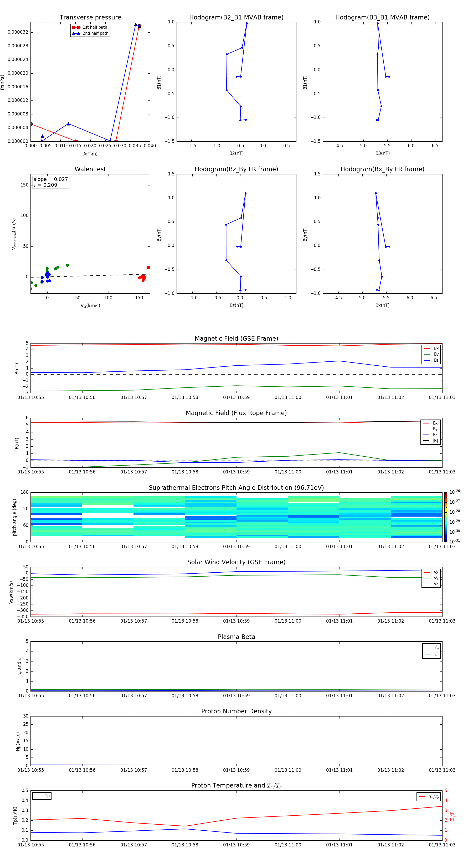Select the "Vz" velocity legend entry
The height and width of the screenshot is (868, 473).
431,584
